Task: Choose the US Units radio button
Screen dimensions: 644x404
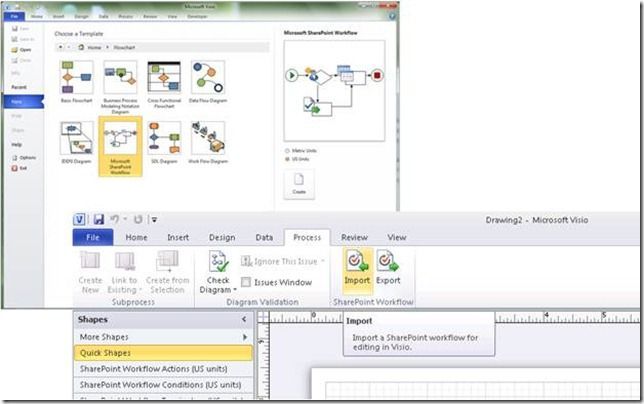Action: [x=287, y=159]
